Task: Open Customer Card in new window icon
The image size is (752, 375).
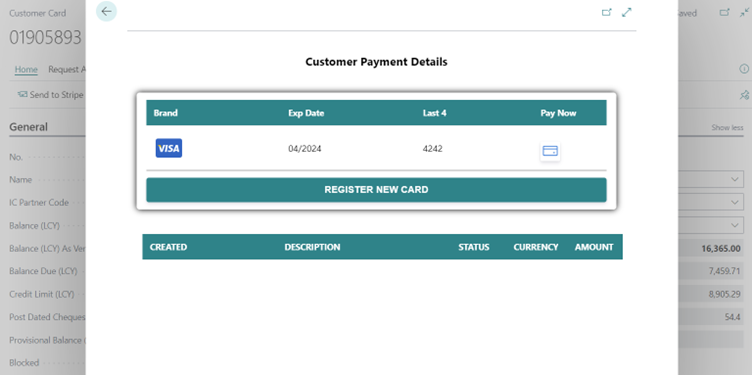Action: tap(725, 13)
